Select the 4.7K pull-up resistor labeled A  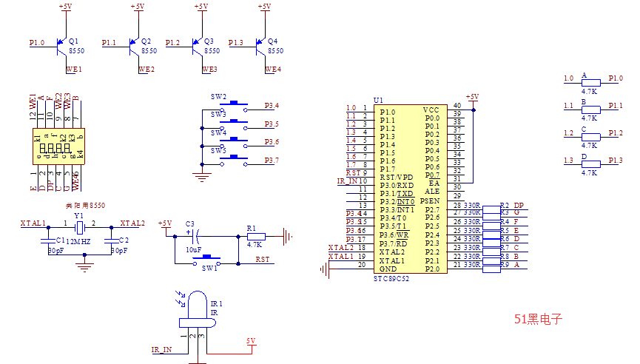point(591,82)
